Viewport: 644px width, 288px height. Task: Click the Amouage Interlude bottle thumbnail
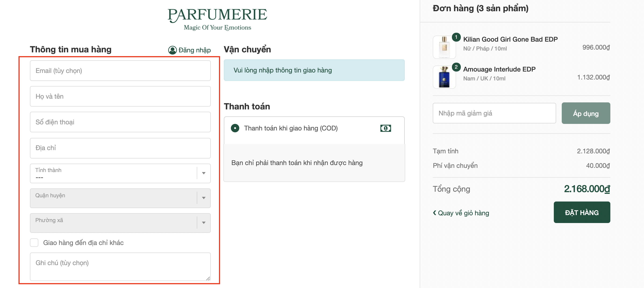point(444,77)
